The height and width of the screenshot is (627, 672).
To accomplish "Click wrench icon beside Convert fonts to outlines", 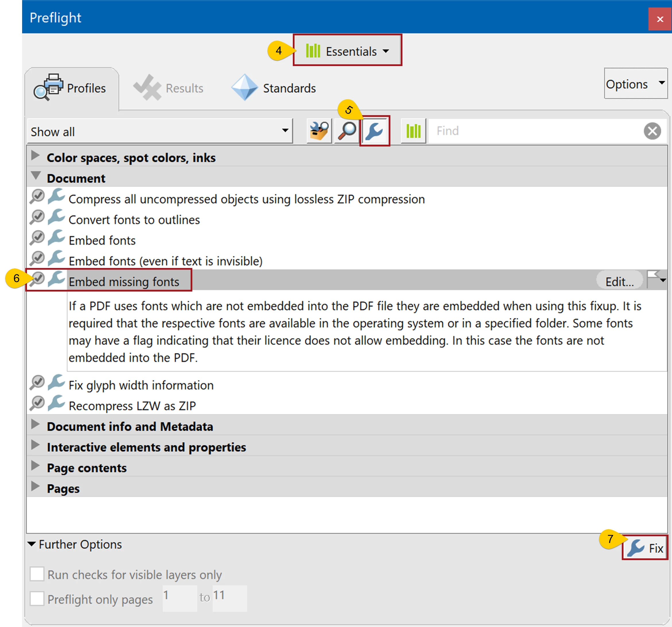I will coord(56,217).
